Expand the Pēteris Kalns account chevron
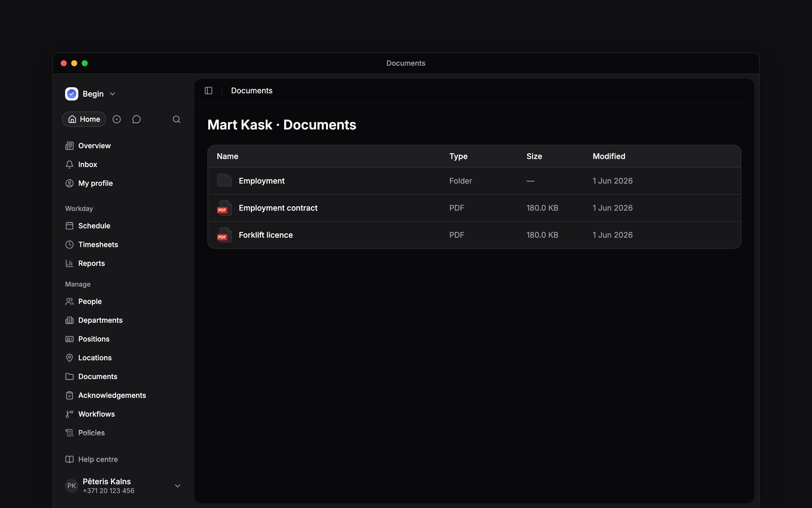 178,486
